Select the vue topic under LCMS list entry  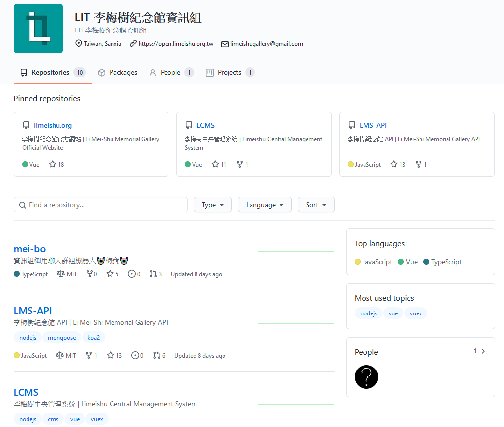pyautogui.click(x=75, y=419)
